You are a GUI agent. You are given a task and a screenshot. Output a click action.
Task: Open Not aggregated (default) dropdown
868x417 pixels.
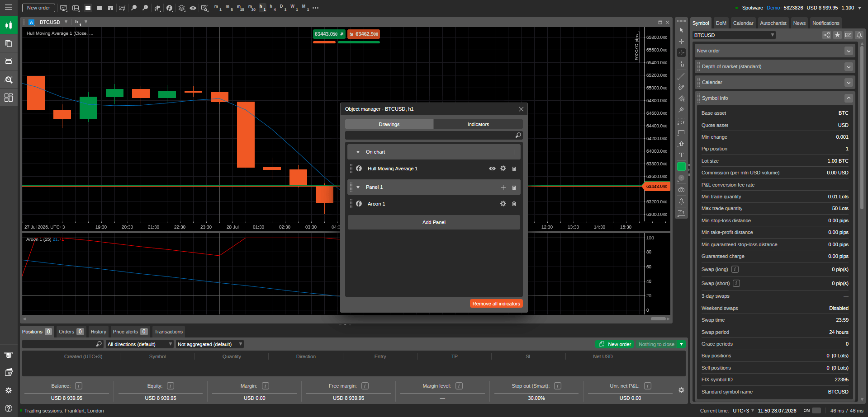pyautogui.click(x=210, y=344)
